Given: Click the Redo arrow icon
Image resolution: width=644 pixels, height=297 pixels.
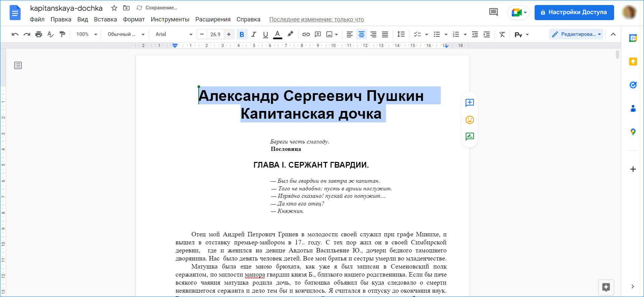Looking at the screenshot, I should 27,34.
